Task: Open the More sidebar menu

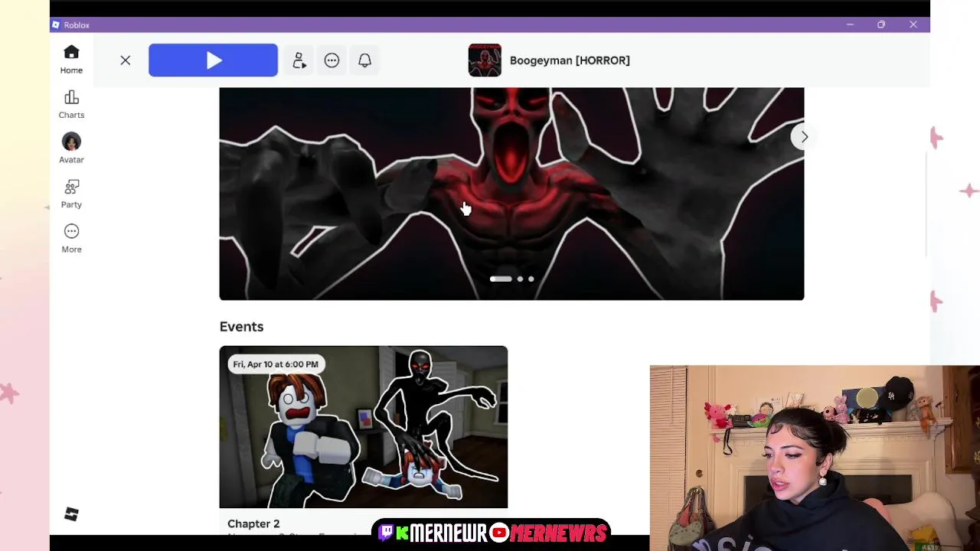Action: click(71, 238)
